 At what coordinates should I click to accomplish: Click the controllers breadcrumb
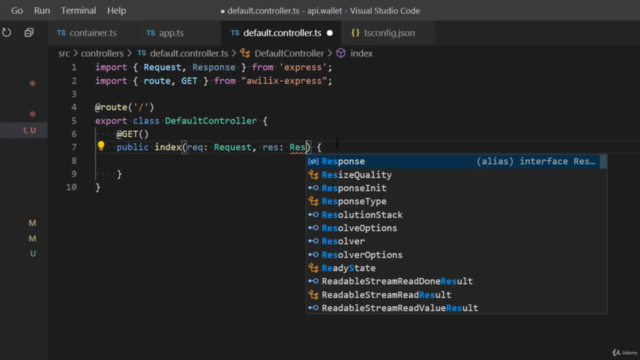pos(102,53)
